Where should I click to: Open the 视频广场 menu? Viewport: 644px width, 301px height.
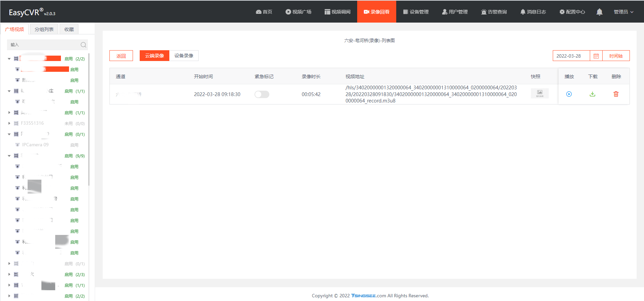pos(298,12)
